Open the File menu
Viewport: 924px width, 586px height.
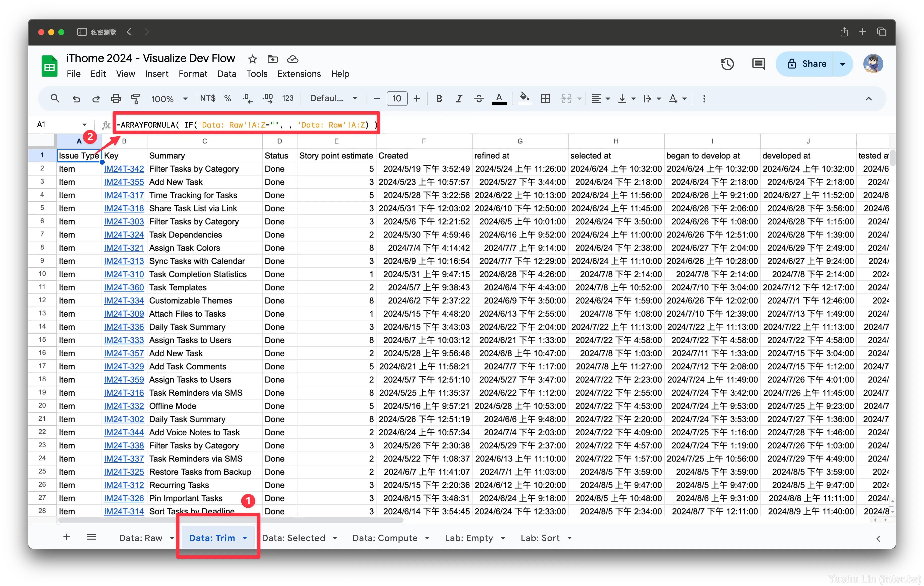pyautogui.click(x=73, y=74)
